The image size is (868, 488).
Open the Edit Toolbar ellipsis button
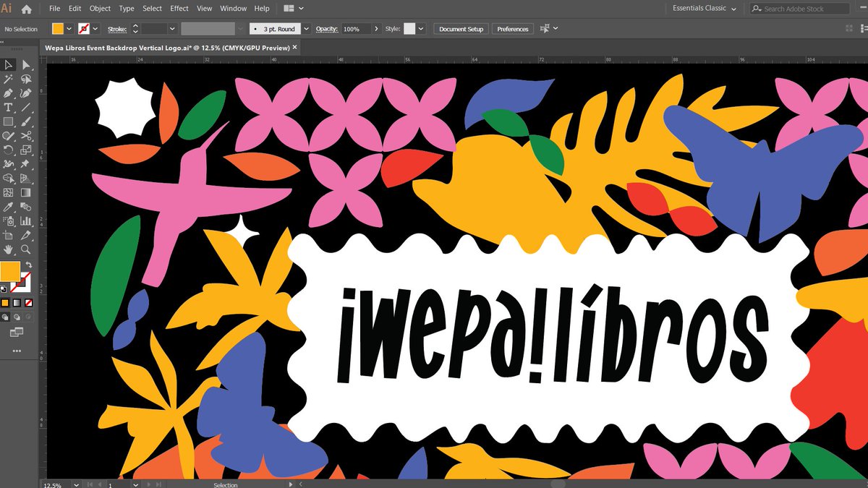coord(17,351)
